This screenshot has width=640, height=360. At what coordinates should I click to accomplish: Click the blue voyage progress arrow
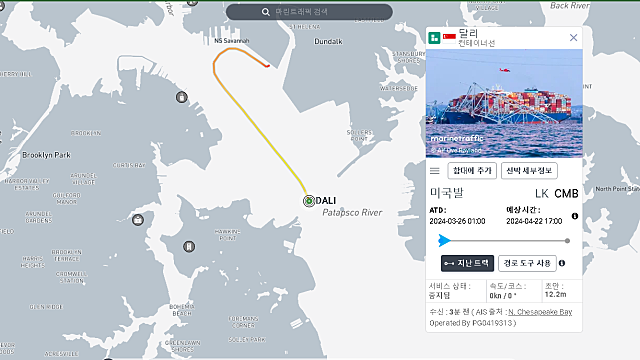coord(444,240)
